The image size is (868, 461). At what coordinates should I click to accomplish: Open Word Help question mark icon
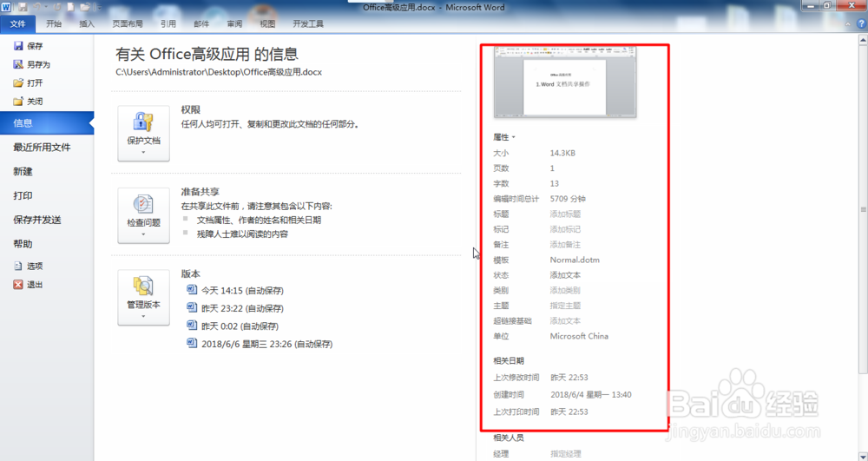[x=861, y=23]
